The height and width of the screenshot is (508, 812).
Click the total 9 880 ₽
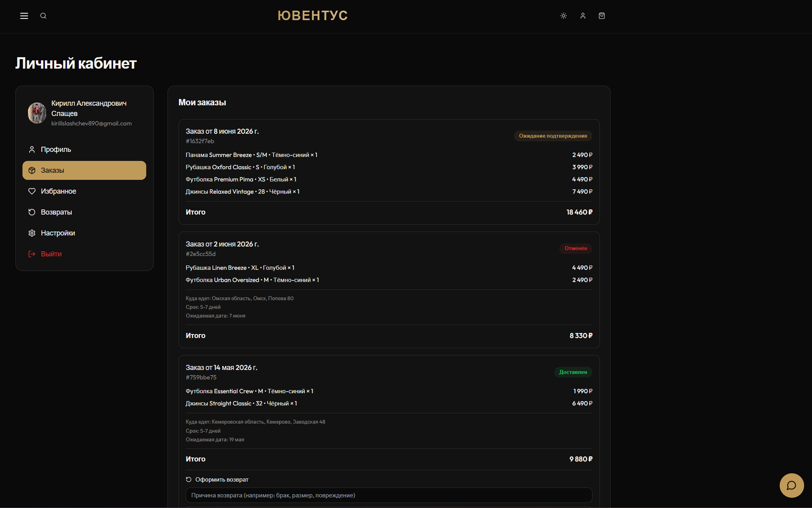581,459
